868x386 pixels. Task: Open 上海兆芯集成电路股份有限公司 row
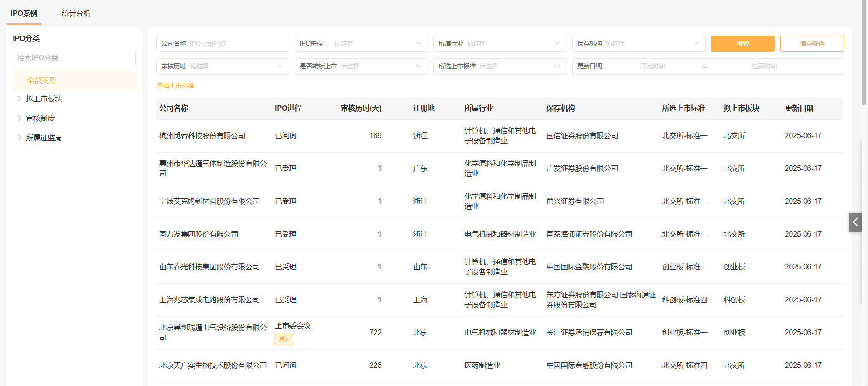pos(500,300)
